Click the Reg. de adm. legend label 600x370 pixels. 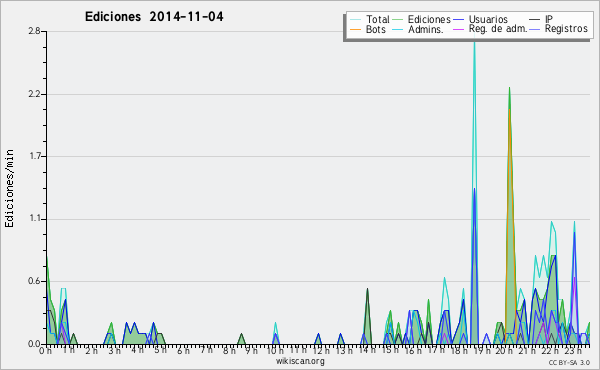(x=498, y=29)
